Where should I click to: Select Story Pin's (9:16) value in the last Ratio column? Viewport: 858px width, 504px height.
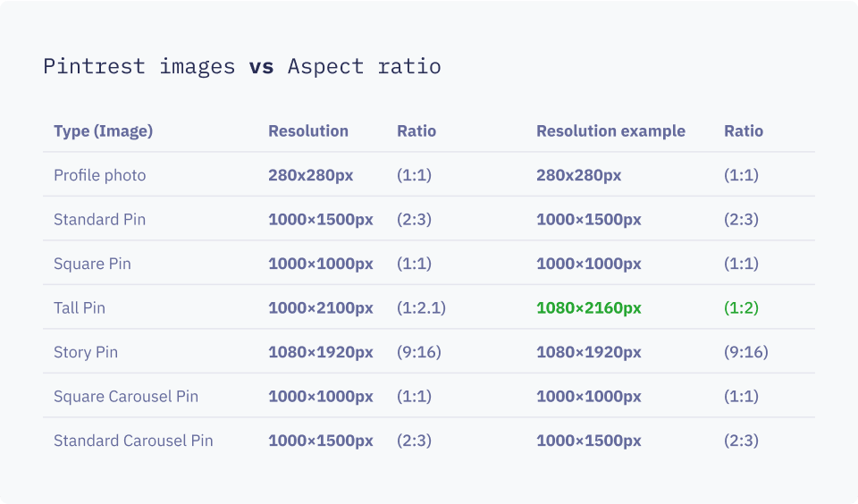tap(746, 352)
